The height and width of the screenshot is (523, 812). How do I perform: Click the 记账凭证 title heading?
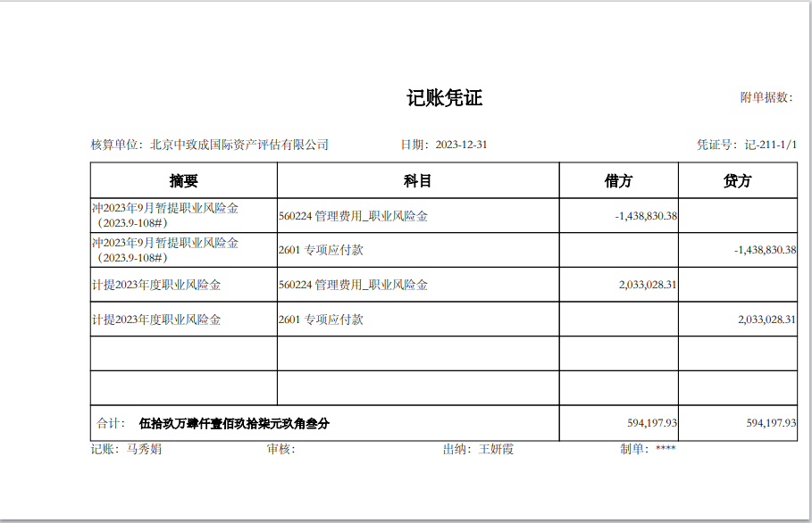click(444, 98)
